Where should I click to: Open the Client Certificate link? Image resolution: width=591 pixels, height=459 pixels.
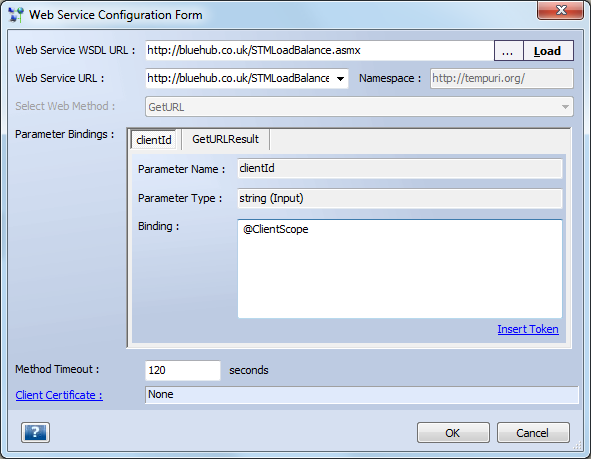point(59,395)
